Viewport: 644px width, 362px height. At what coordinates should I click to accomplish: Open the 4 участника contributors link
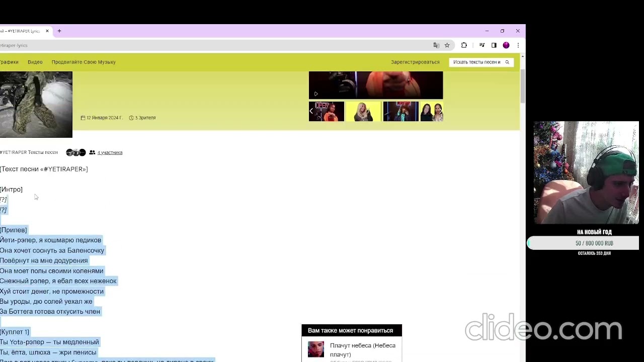click(110, 152)
